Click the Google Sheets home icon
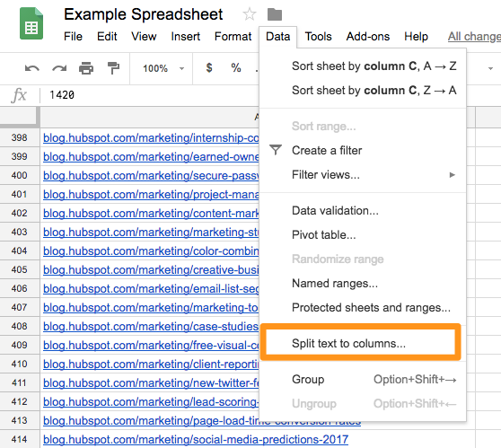The width and height of the screenshot is (501, 448). tap(31, 23)
